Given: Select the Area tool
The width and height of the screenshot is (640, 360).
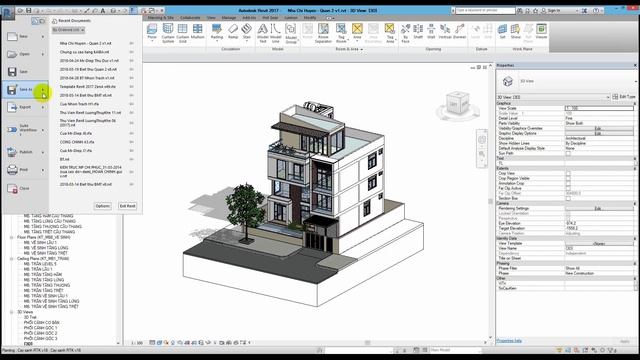Looking at the screenshot, I should (357, 32).
